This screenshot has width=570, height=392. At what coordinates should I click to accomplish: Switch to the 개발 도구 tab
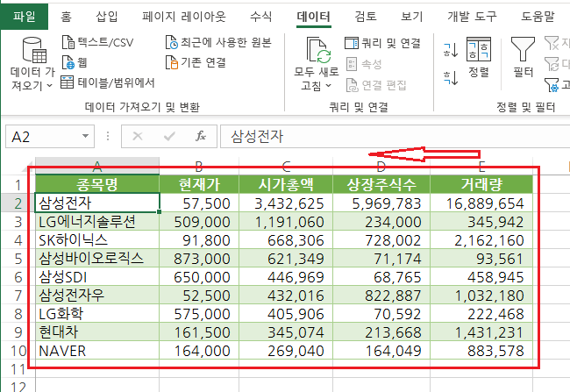(x=472, y=17)
